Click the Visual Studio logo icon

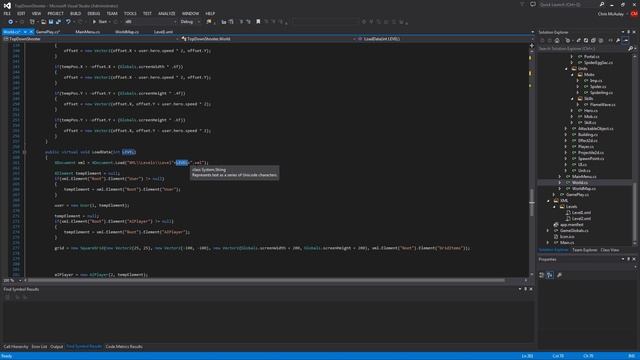click(x=7, y=5)
